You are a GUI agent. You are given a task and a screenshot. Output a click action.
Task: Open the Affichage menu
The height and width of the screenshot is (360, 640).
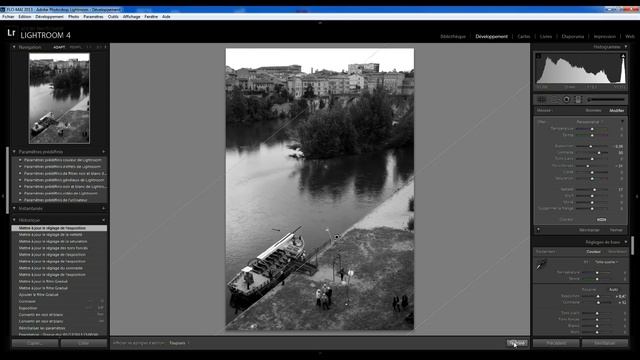(131, 17)
